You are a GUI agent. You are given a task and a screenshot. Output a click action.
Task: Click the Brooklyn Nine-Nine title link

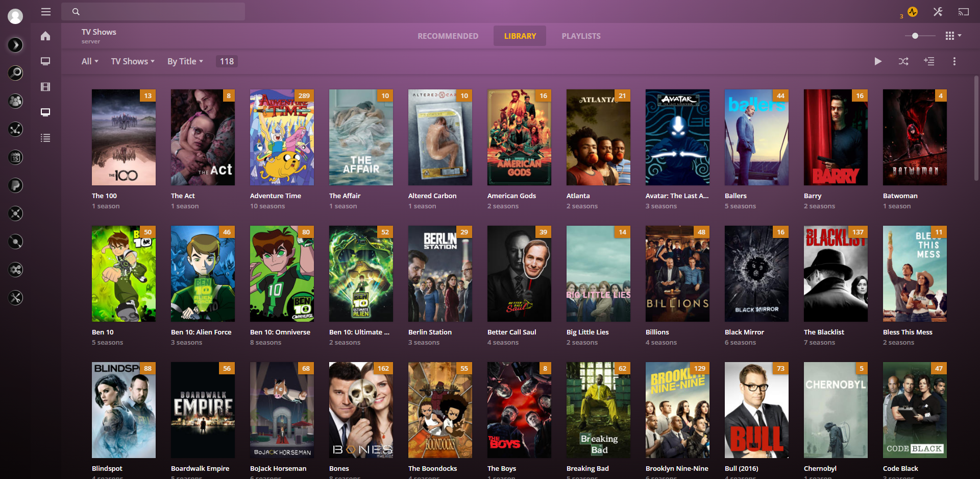click(x=677, y=468)
